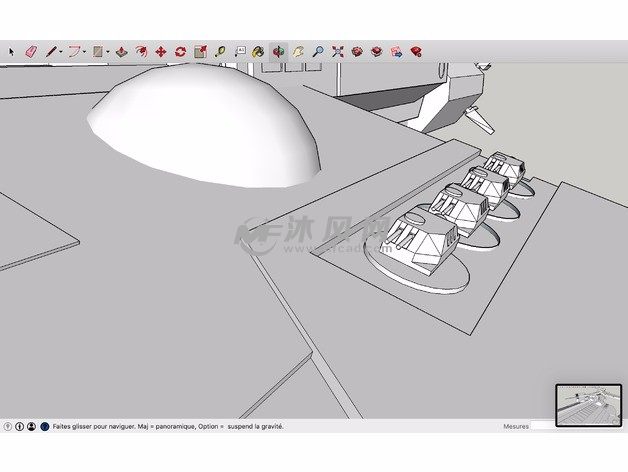The image size is (628, 472).
Task: Pick the pink Eraser tool
Action: coord(30,50)
